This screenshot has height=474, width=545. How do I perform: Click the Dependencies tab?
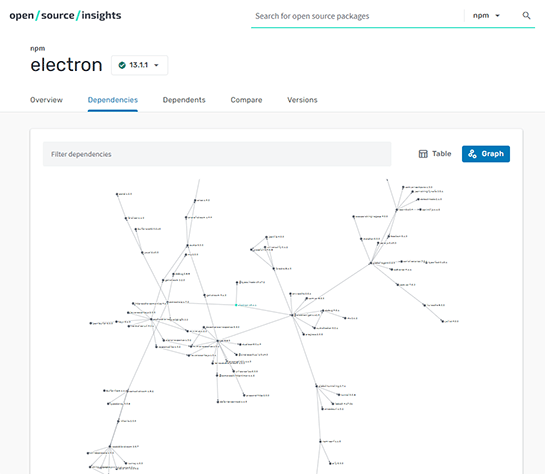point(113,100)
